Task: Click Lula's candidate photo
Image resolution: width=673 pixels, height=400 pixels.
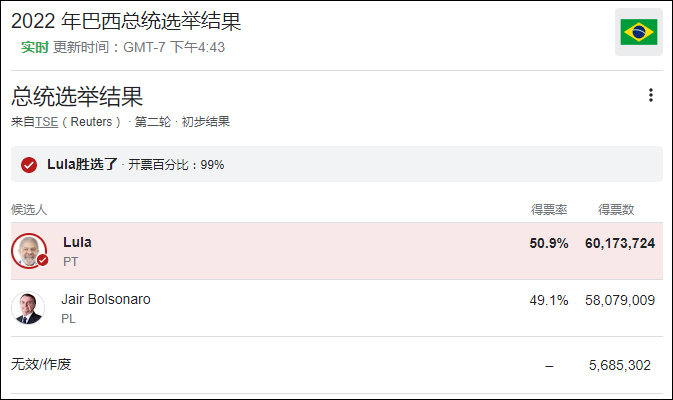Action: [x=29, y=250]
